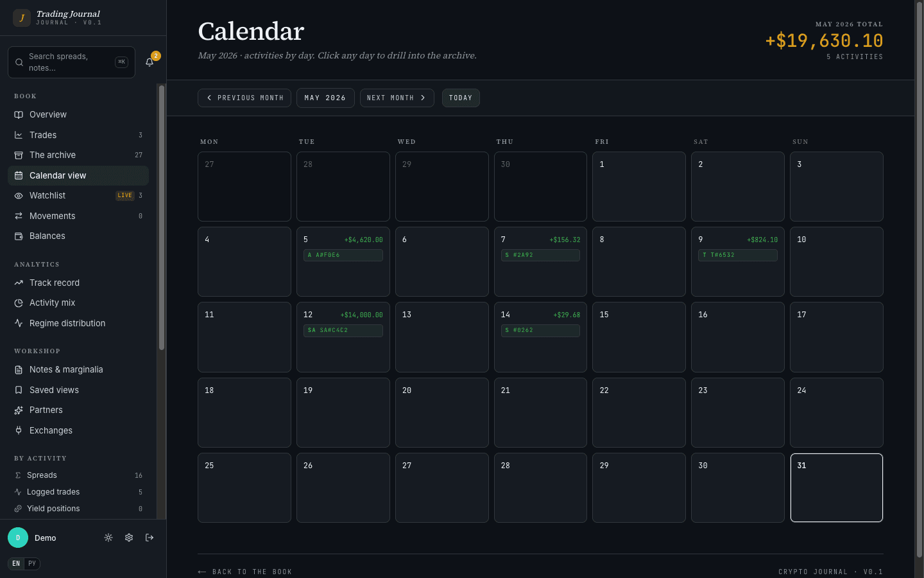
Task: Open Track record trend icon
Action: (x=19, y=283)
